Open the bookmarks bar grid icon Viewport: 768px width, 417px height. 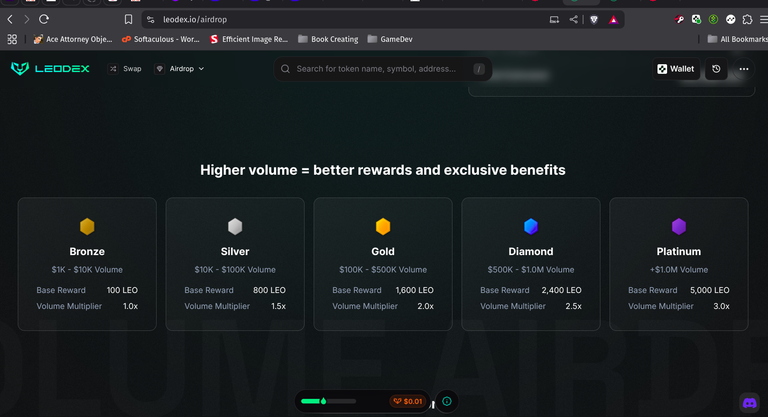tap(12, 39)
